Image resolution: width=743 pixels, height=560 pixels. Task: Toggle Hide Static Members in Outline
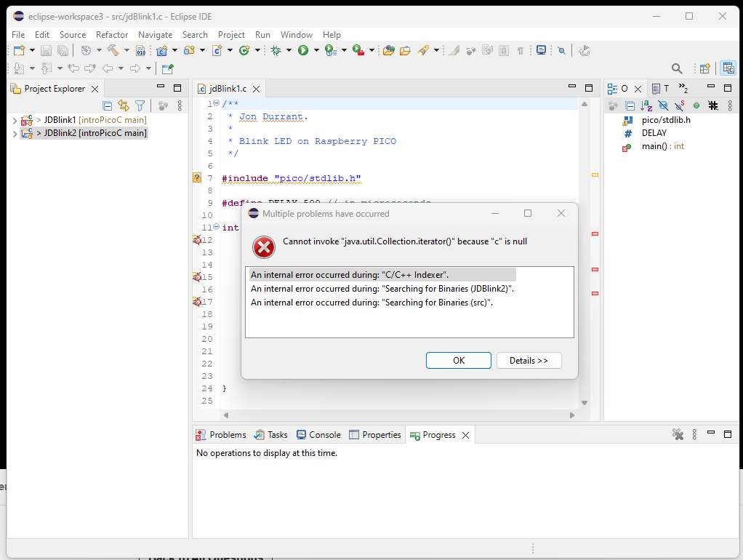680,105
